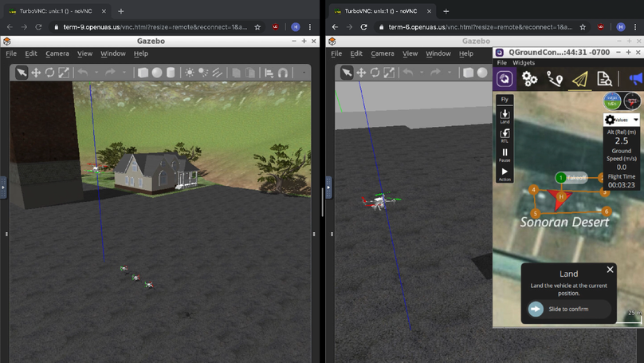Add a directional light in left Gazebo
The height and width of the screenshot is (363, 644).
point(218,73)
